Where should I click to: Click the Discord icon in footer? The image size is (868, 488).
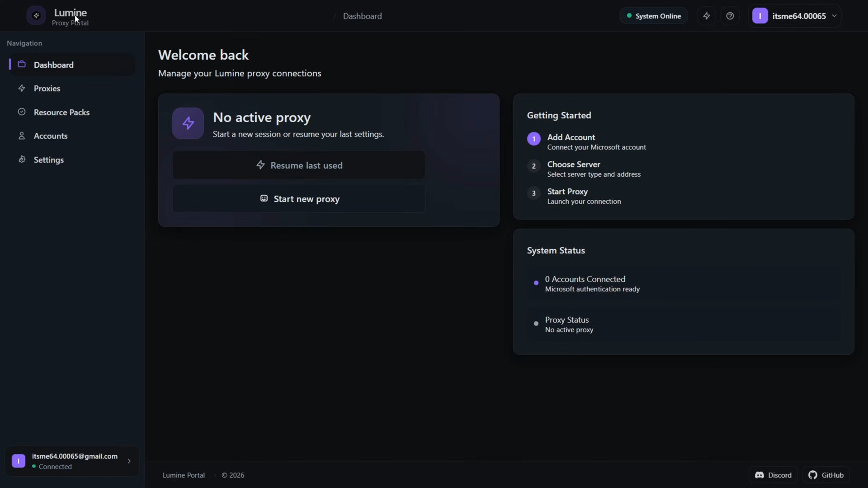tap(759, 475)
